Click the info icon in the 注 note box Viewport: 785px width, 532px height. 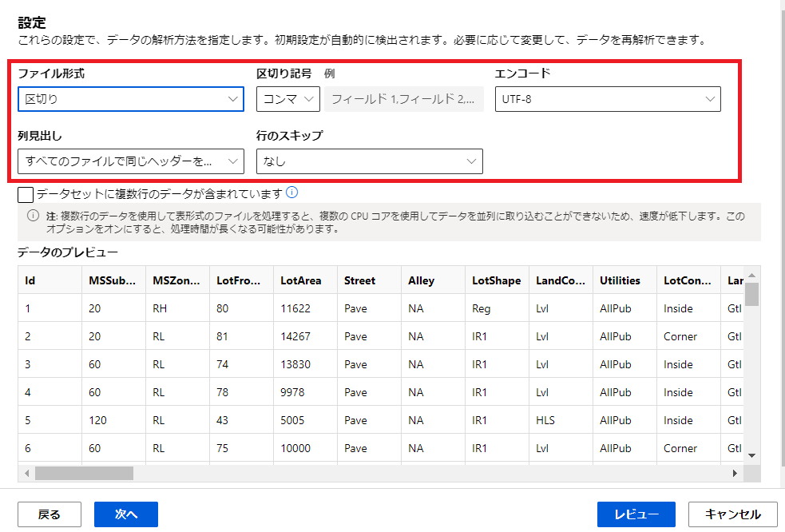click(x=33, y=216)
